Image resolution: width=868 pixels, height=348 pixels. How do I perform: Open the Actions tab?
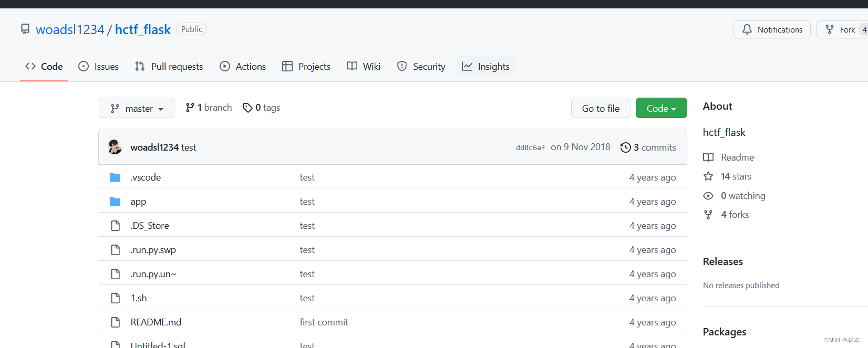pyautogui.click(x=243, y=66)
